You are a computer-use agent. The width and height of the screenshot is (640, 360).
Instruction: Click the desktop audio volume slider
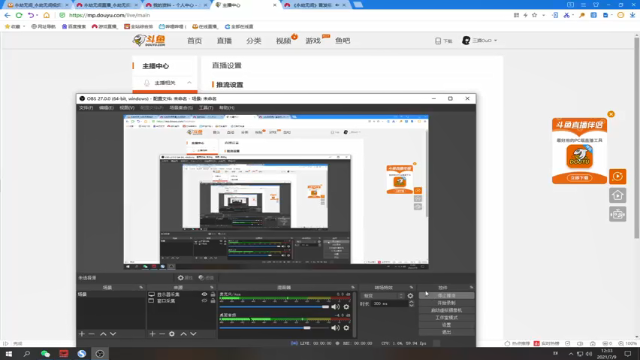coord(274,328)
